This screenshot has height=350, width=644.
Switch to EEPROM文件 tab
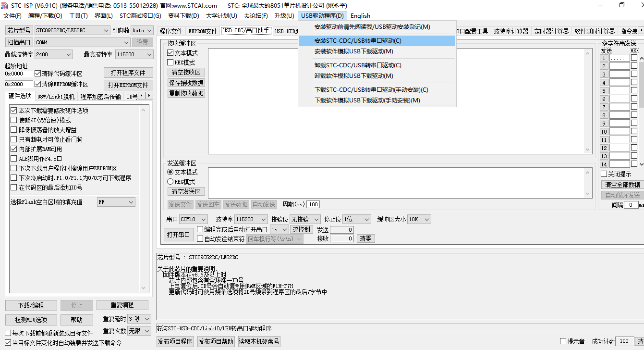point(203,31)
